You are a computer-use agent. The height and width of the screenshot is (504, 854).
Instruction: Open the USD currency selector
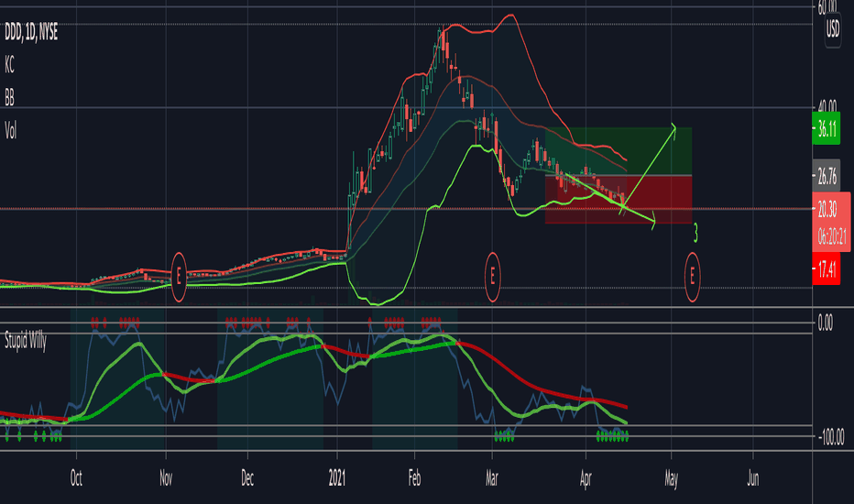click(x=833, y=29)
